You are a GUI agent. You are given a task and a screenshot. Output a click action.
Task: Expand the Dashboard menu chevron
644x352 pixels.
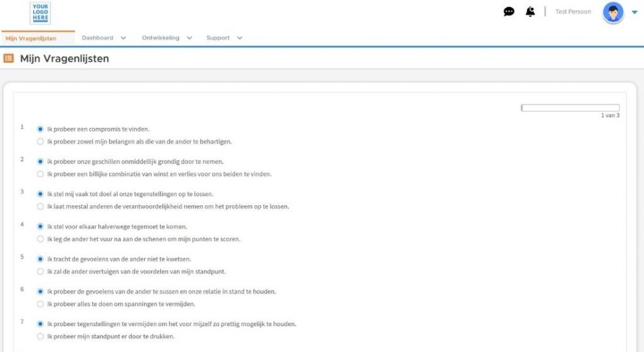tap(123, 38)
